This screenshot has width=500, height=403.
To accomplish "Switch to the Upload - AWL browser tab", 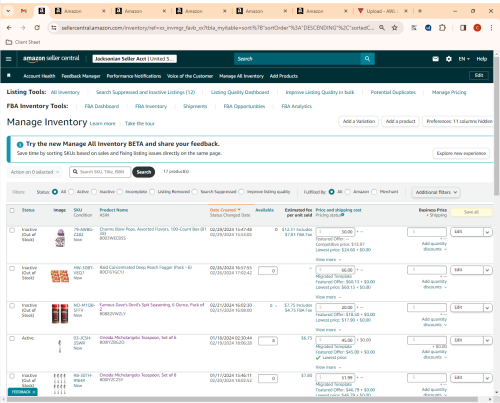I will coord(382,11).
